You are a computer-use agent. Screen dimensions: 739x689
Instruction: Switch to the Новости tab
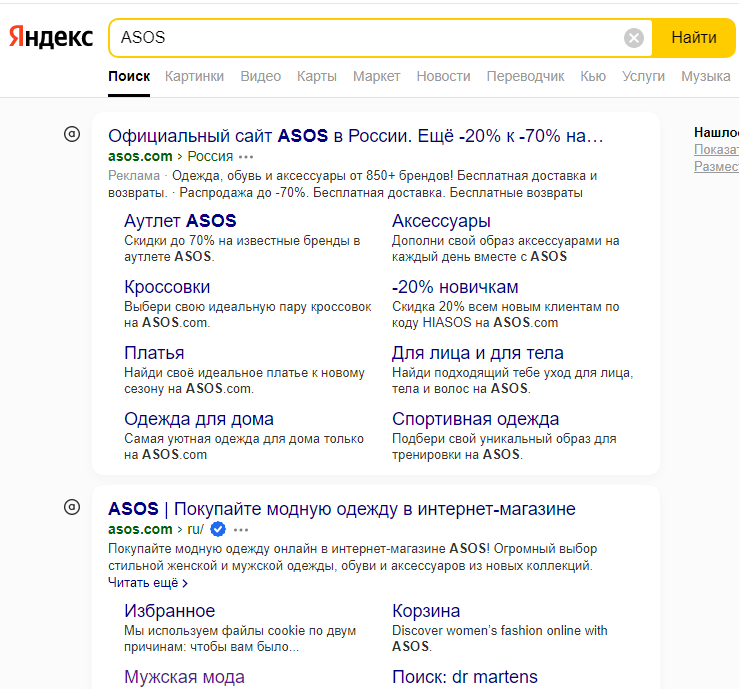coord(443,76)
